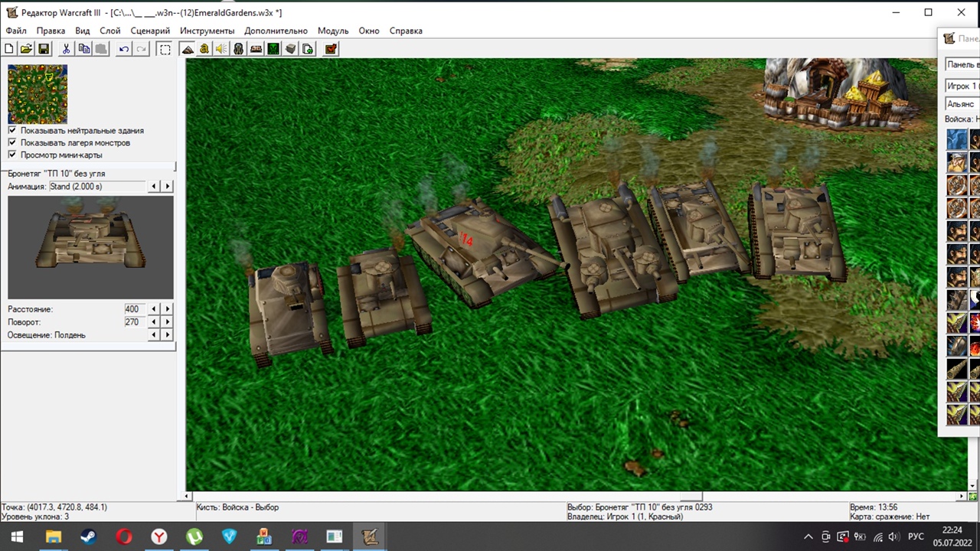
Task: Cut the selection with the scissors icon
Action: (67, 49)
